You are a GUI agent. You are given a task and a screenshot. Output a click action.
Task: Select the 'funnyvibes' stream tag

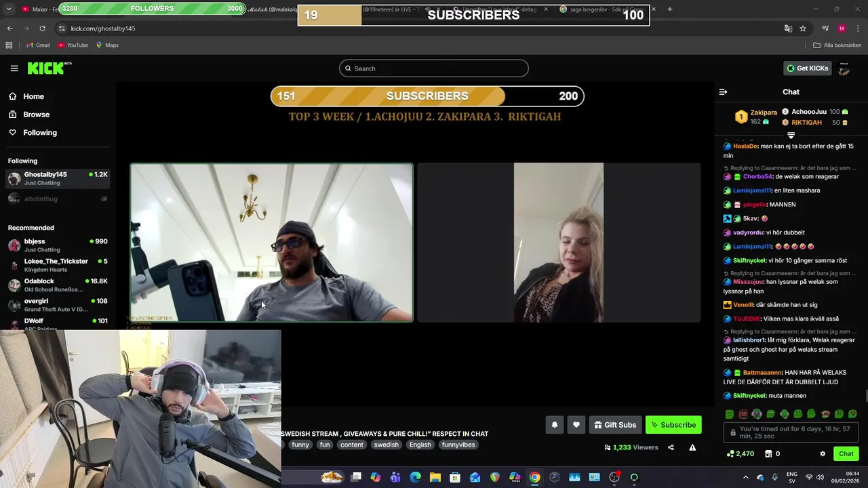click(x=458, y=445)
